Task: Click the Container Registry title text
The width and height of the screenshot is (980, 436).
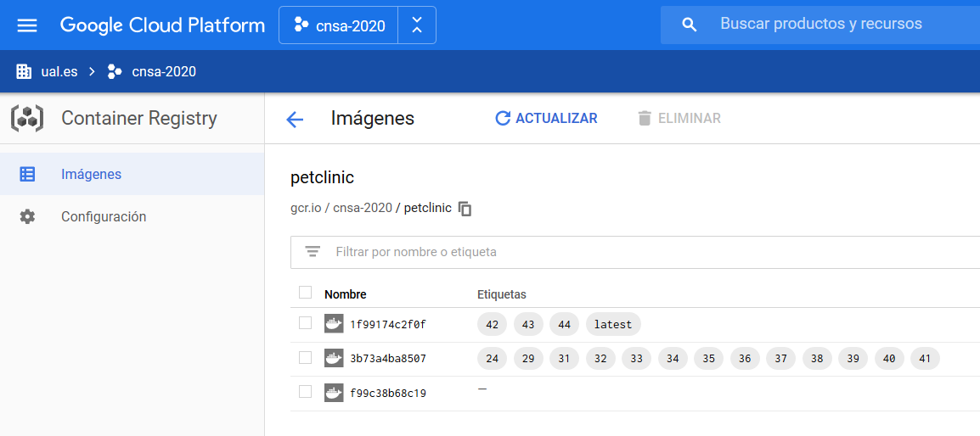Action: [138, 118]
